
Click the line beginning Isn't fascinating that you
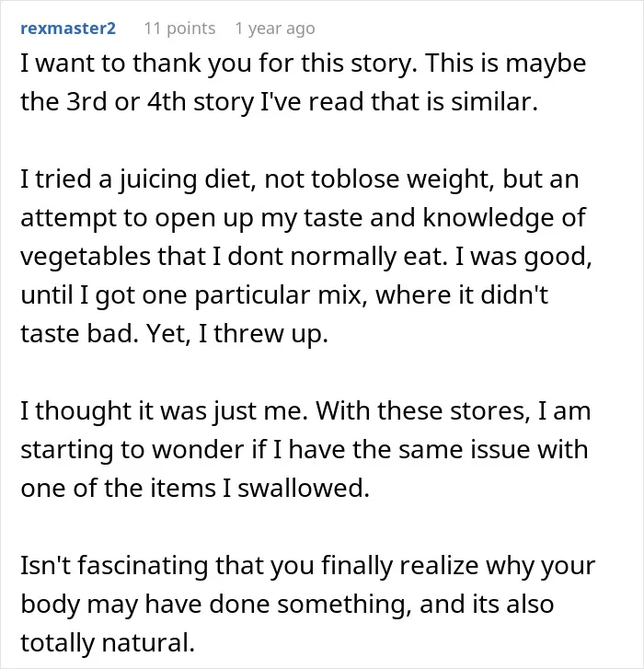click(x=307, y=566)
